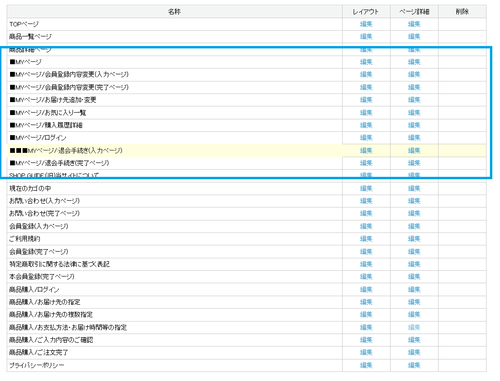
Task: Edit layout for MYページ/お気に入り一覧
Action: pos(366,113)
